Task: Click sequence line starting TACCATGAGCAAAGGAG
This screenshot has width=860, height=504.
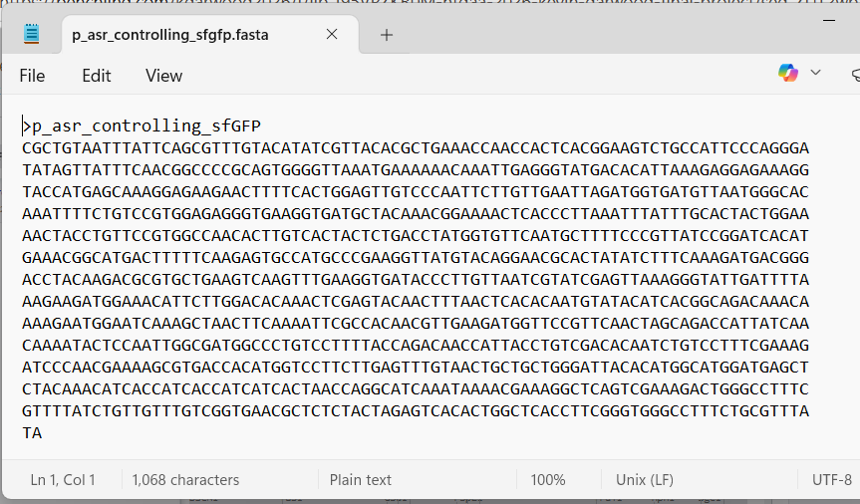Action: (416, 192)
